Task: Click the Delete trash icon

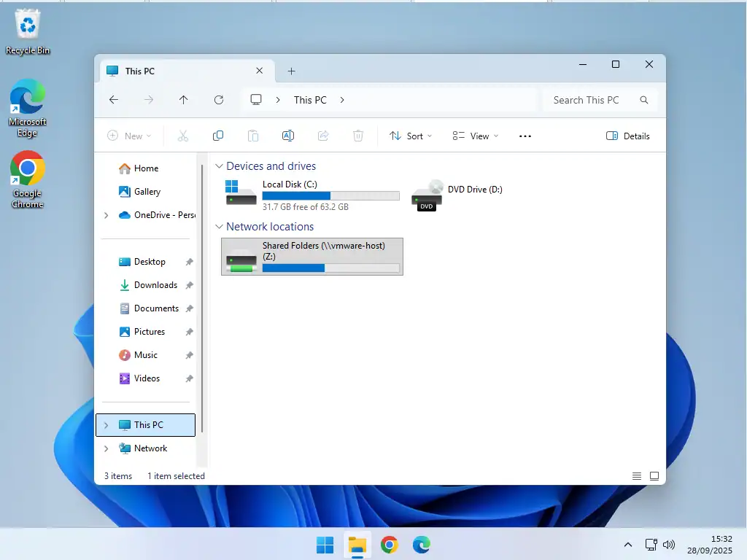Action: (x=357, y=136)
